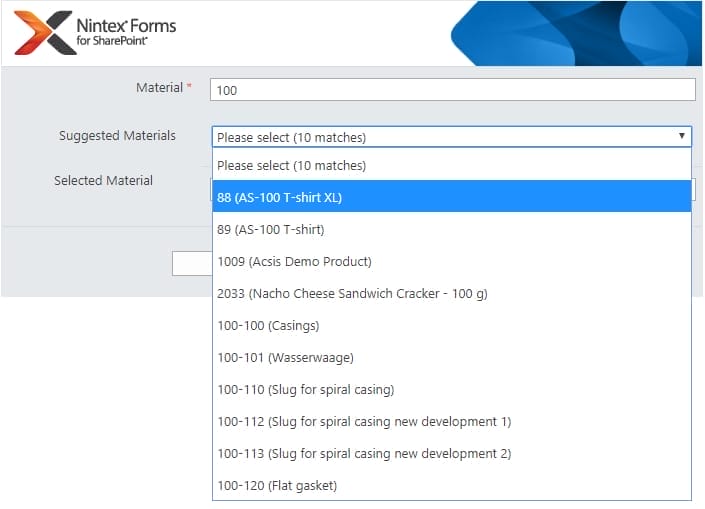Select 2033 (Nacho Cheese Sandwich Cracker - 100 g)
The width and height of the screenshot is (705, 509).
click(x=452, y=294)
